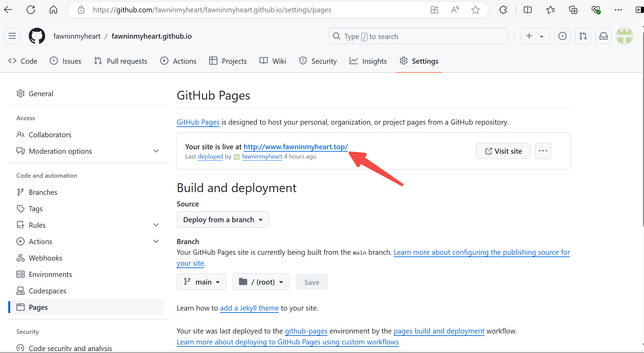Switch to the Insights tab
The image size is (644, 353).
[368, 61]
